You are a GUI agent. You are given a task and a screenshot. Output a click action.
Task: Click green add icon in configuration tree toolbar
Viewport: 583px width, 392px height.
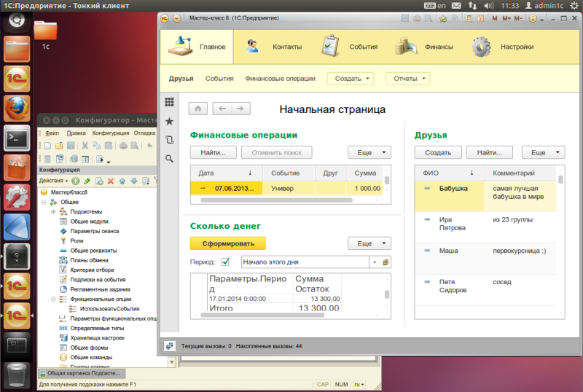tap(76, 181)
